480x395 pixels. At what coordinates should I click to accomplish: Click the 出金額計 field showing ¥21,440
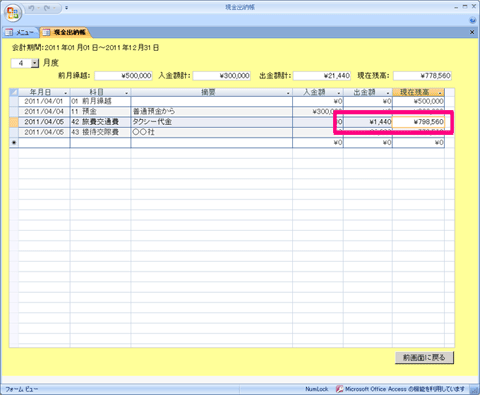click(x=322, y=76)
